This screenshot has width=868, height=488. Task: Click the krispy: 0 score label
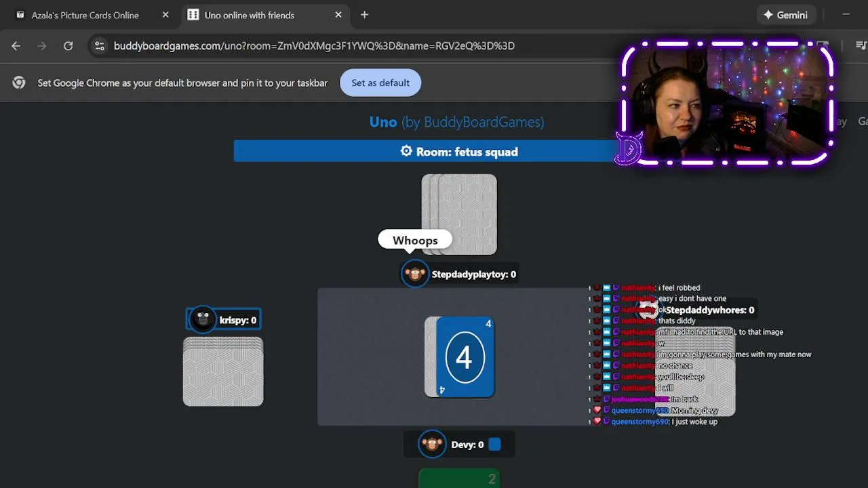click(x=238, y=320)
